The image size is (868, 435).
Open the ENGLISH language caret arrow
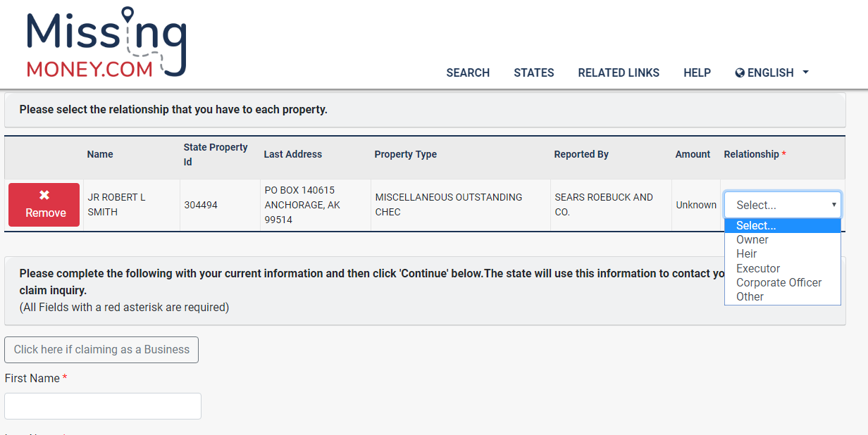805,72
